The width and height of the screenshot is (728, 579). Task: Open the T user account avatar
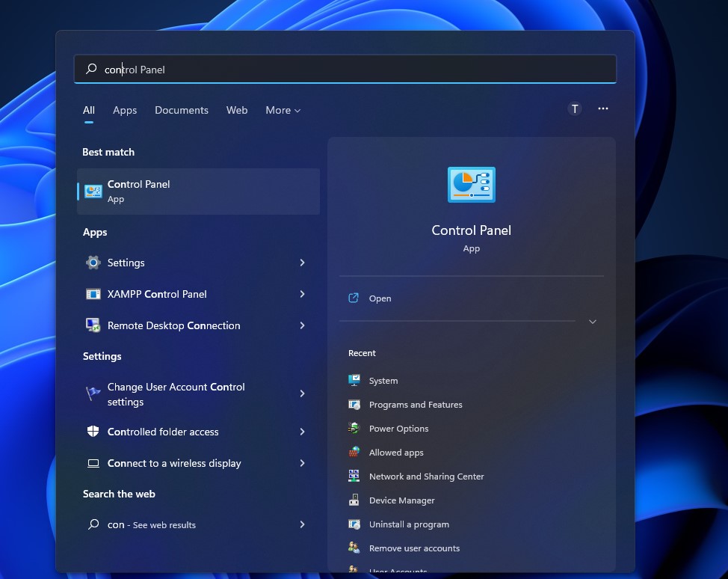click(574, 108)
